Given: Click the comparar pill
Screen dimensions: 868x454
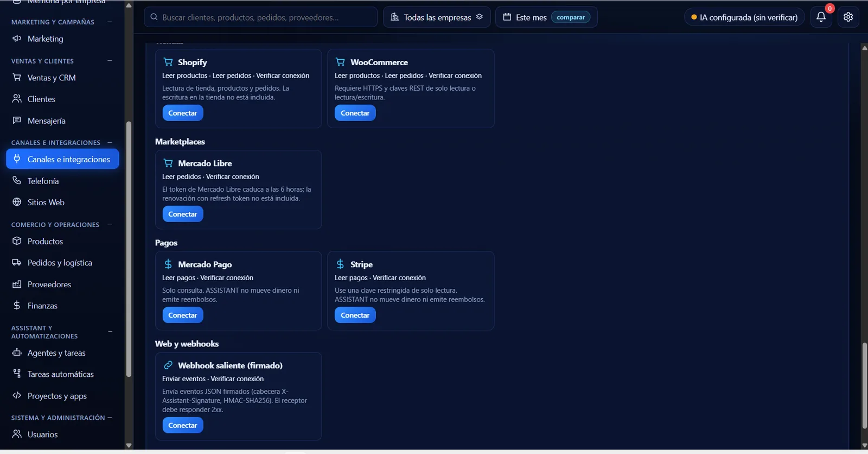Looking at the screenshot, I should (x=571, y=17).
